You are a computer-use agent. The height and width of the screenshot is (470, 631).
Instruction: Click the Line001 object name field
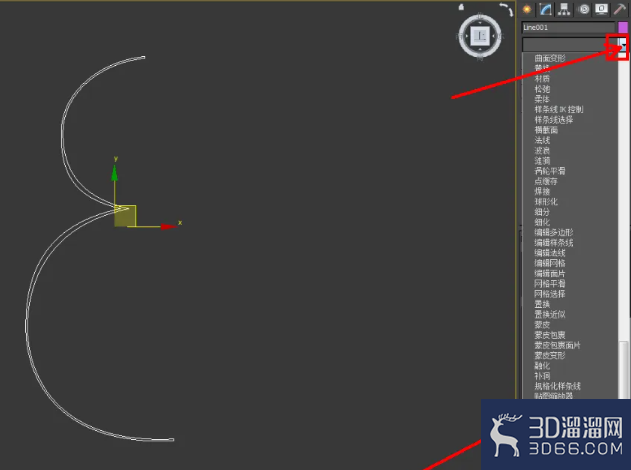(x=568, y=27)
